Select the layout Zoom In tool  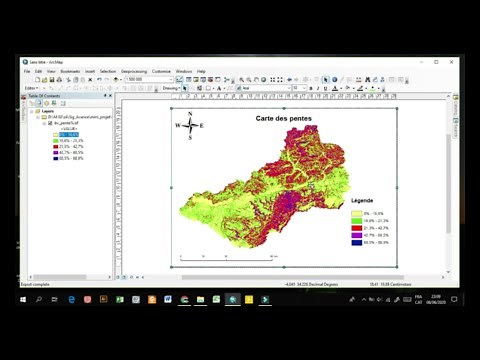(x=242, y=80)
